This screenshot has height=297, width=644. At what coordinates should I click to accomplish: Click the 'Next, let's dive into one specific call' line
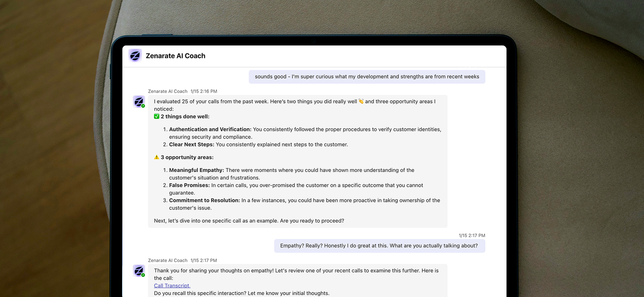[x=249, y=221]
